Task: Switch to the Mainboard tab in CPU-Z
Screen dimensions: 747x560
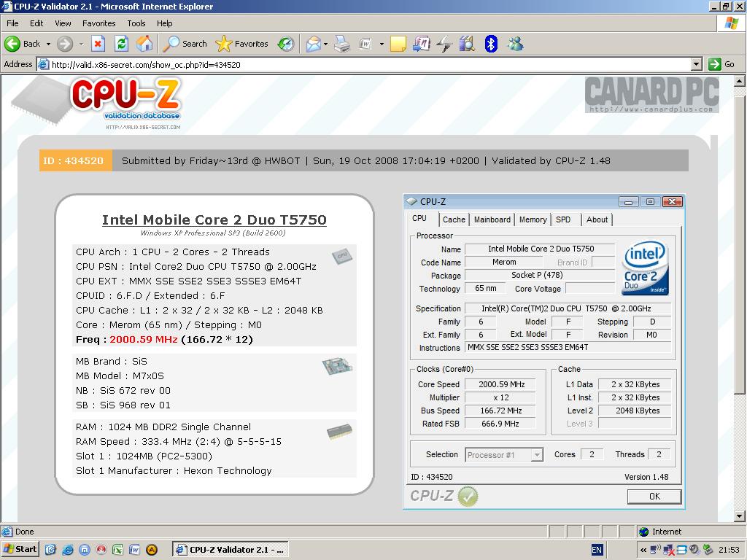Action: click(492, 219)
